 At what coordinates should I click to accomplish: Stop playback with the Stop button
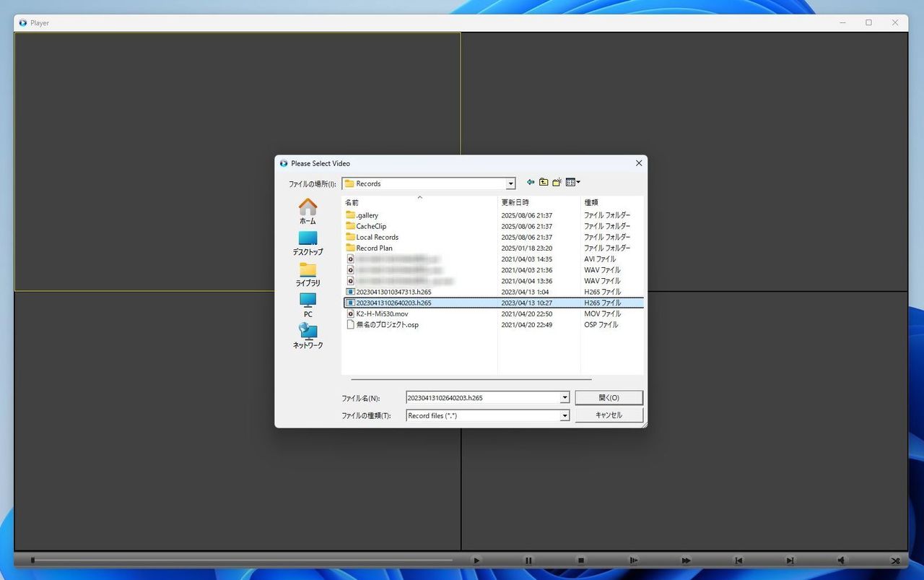click(x=580, y=560)
